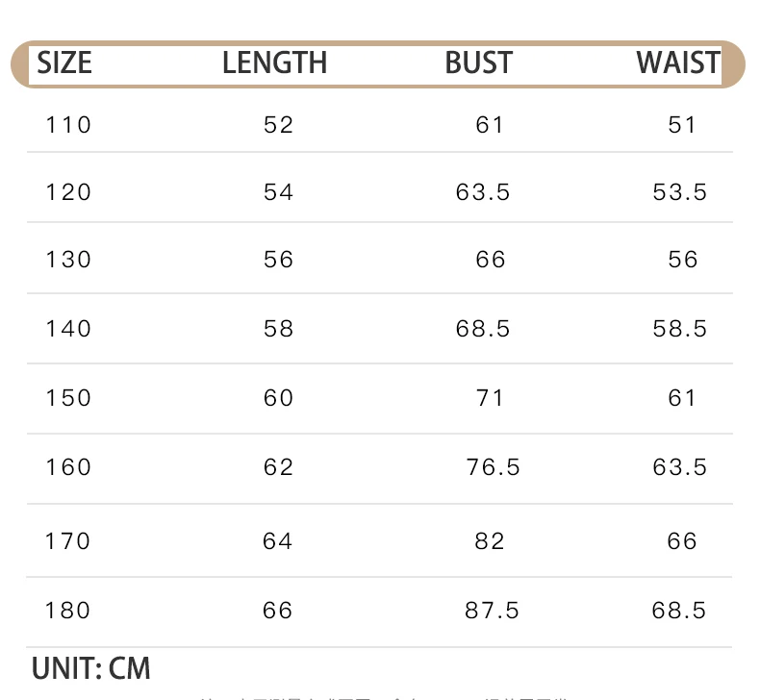Click length value 64 for size 170

pyautogui.click(x=278, y=541)
